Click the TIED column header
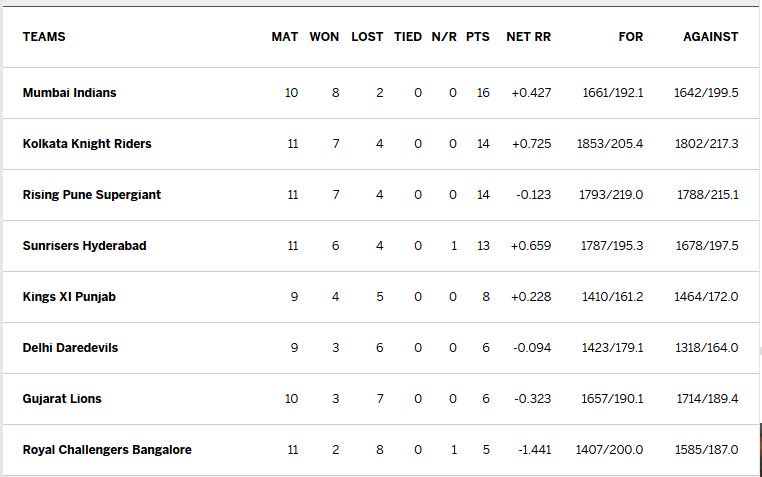This screenshot has width=762, height=477. 408,37
